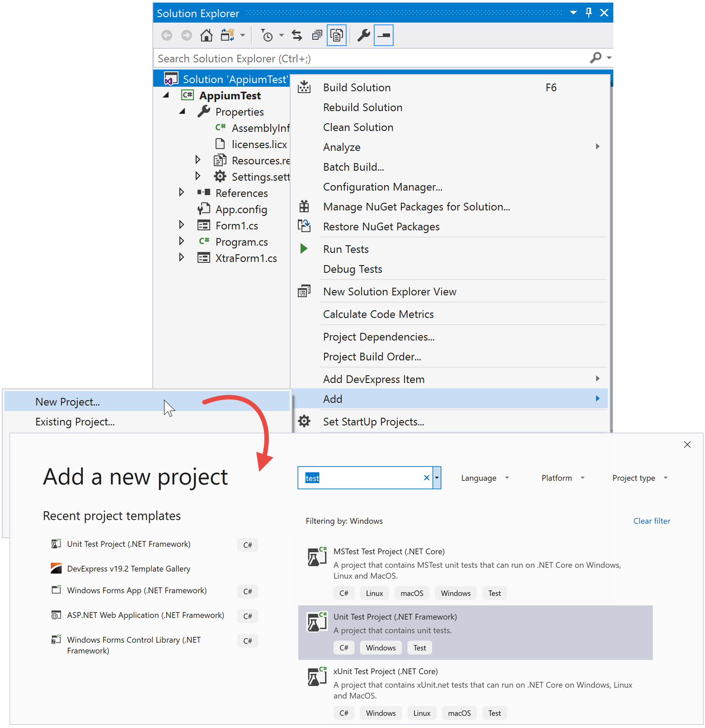Click Sync with Active Document icon
This screenshot has height=728, width=705.
pos(297,35)
